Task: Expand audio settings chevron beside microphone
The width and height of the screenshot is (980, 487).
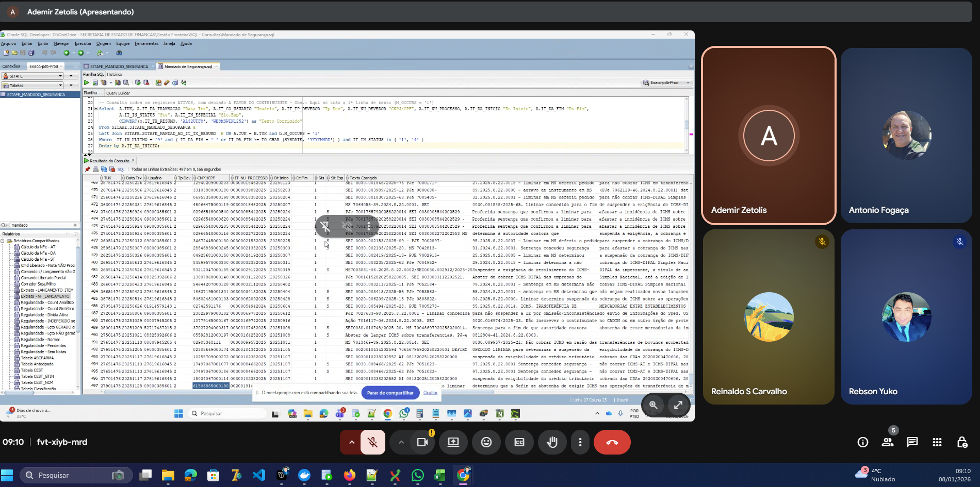Action: [x=351, y=442]
